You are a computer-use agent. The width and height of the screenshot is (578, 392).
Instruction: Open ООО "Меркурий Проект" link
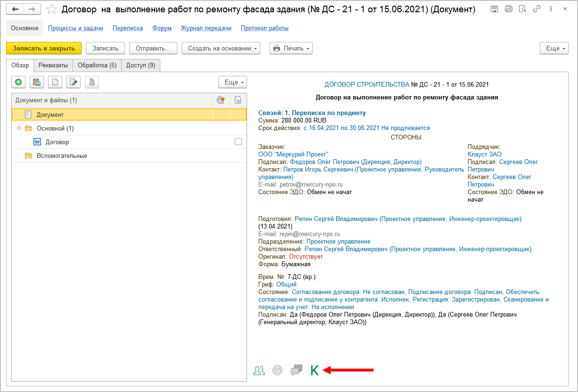coord(293,154)
